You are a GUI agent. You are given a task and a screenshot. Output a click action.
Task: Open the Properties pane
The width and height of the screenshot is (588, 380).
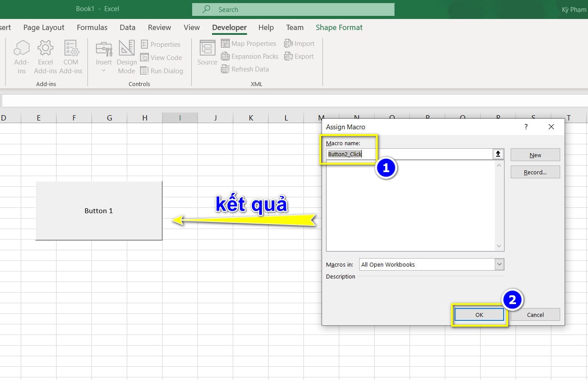(161, 44)
